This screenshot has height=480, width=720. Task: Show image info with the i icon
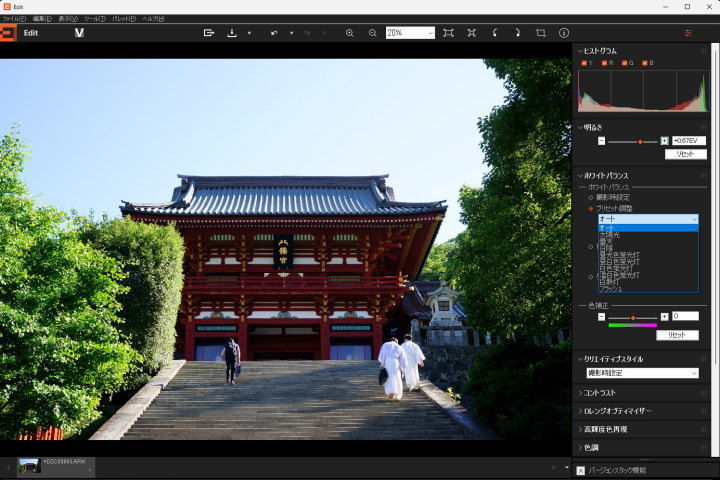tap(564, 33)
